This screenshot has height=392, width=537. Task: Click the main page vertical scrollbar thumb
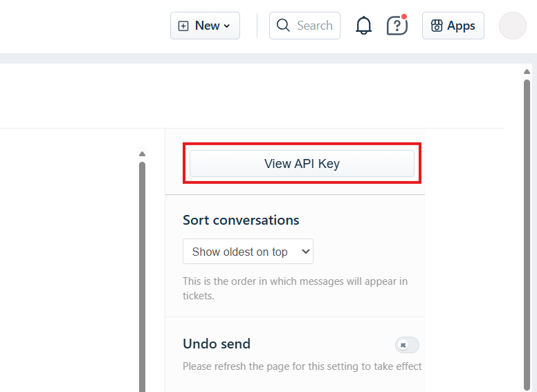coord(527,228)
